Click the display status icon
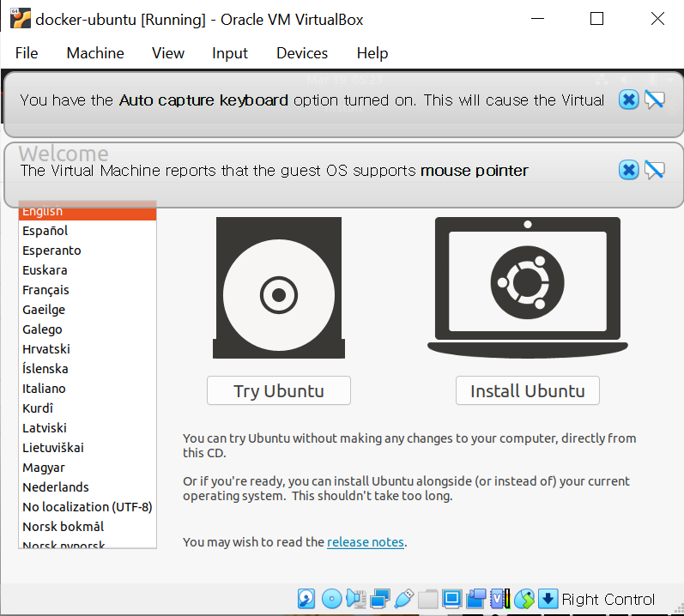 click(x=452, y=599)
